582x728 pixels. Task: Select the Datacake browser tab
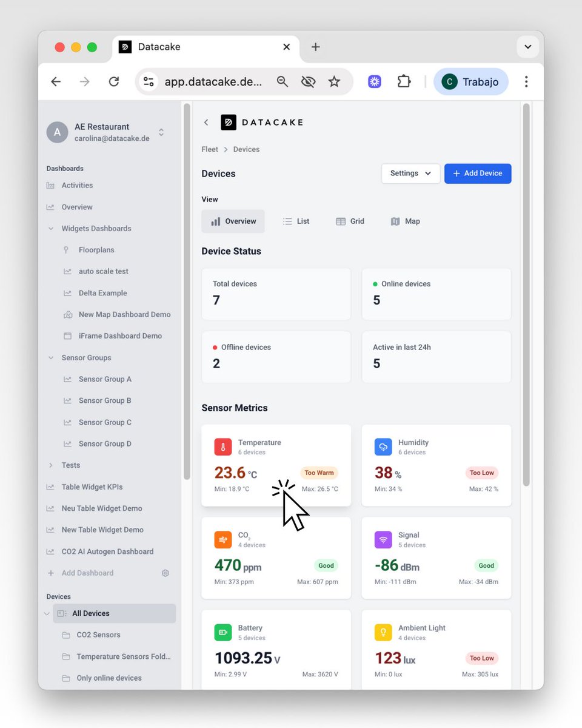205,47
